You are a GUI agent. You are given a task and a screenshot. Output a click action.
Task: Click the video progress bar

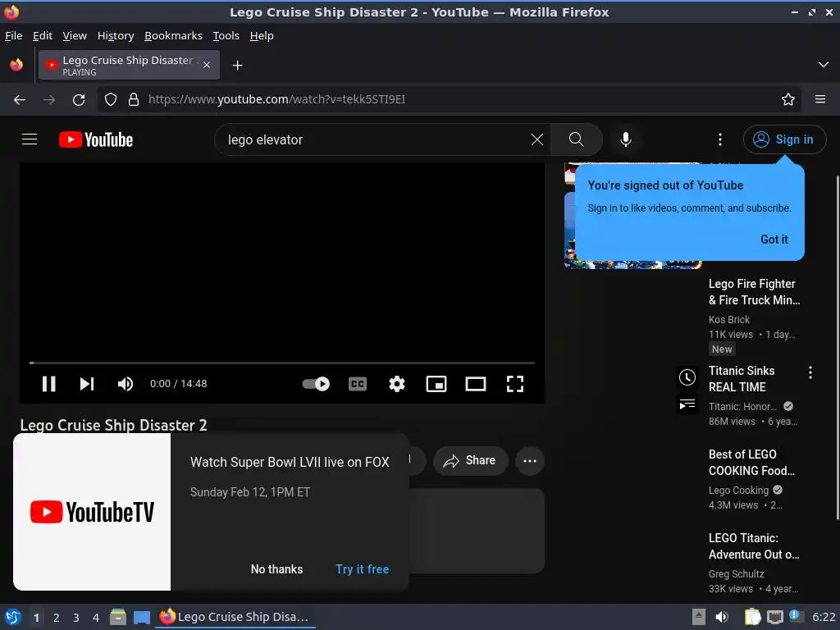(x=282, y=363)
